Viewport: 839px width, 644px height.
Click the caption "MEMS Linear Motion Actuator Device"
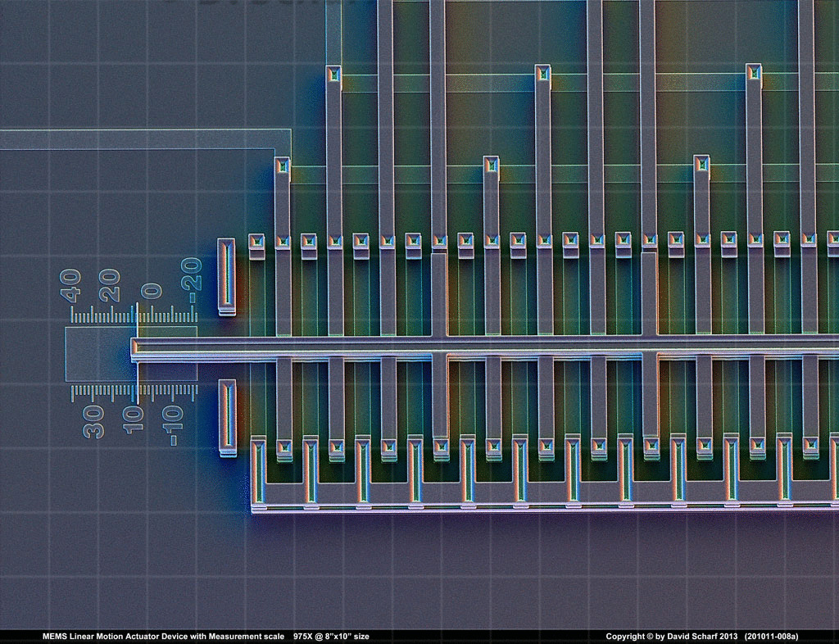coord(115,637)
